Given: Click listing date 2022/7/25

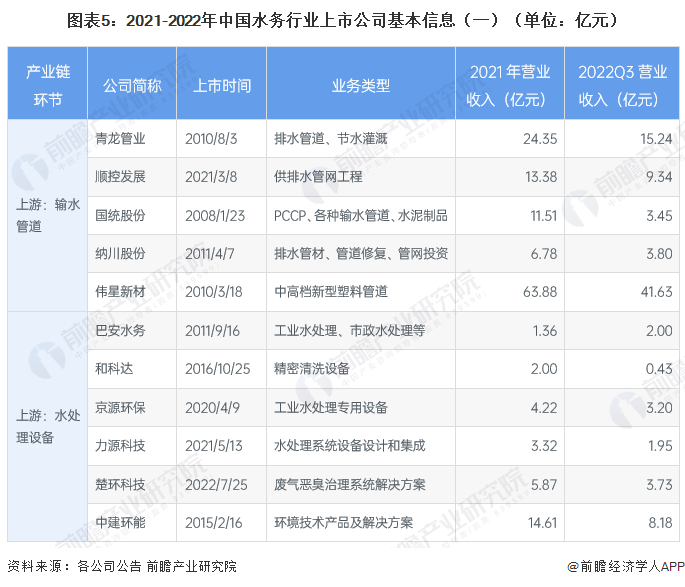Looking at the screenshot, I should click(216, 484).
